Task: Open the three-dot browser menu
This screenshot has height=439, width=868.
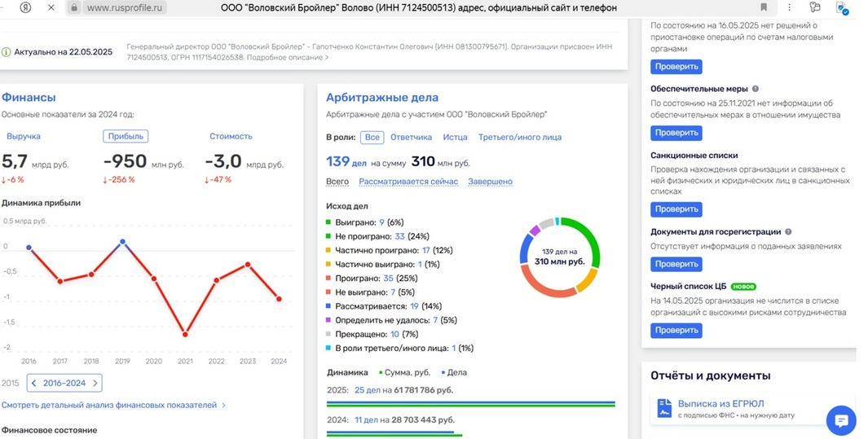Action: pos(790,8)
